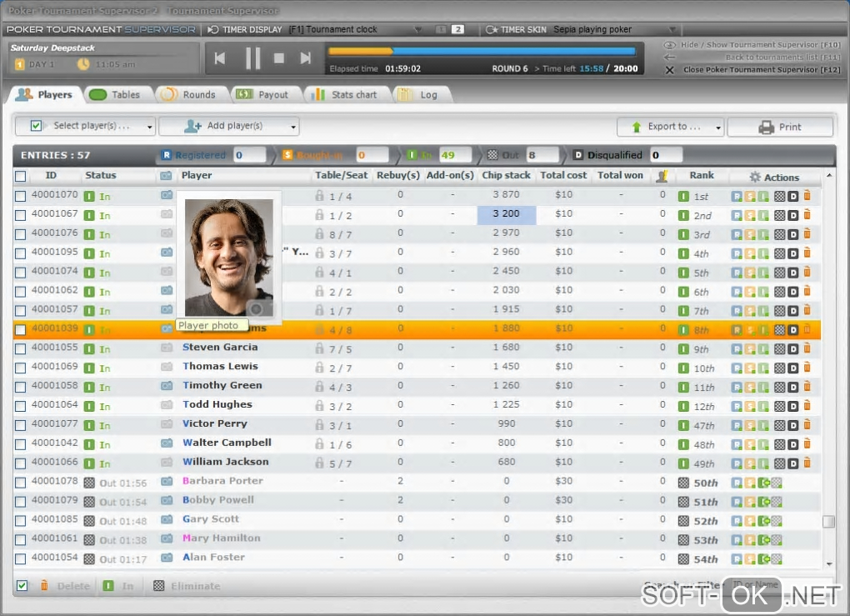
Task: Disqualify Thomas Lewis with the D icon
Action: [x=793, y=368]
